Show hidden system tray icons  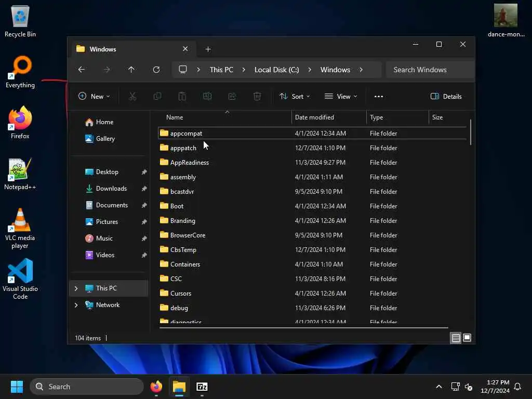(438, 387)
